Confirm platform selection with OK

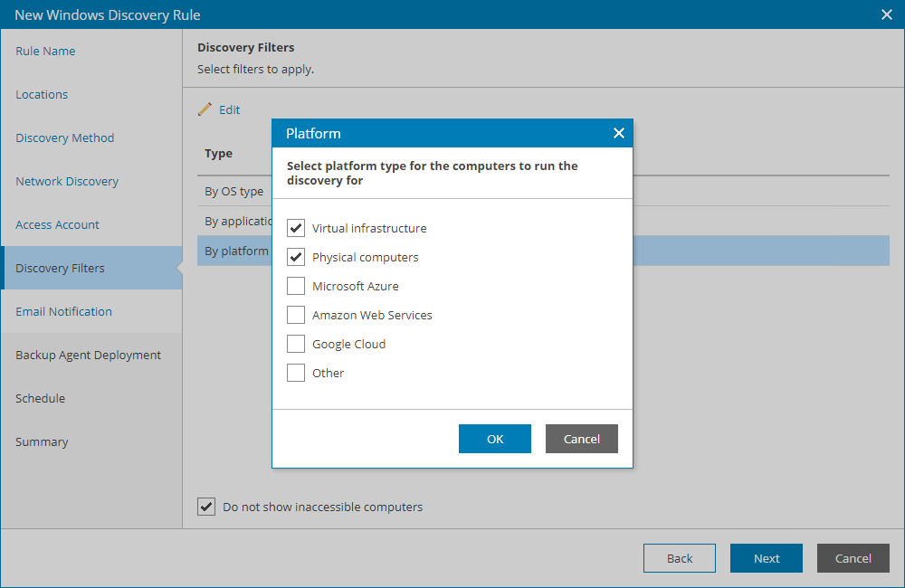[494, 438]
